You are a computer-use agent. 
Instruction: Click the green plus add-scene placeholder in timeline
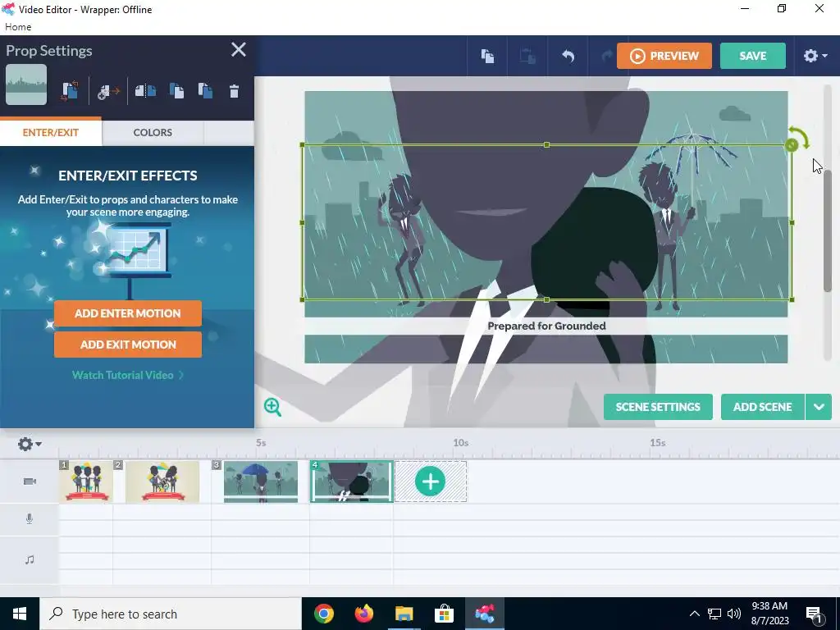pos(430,481)
